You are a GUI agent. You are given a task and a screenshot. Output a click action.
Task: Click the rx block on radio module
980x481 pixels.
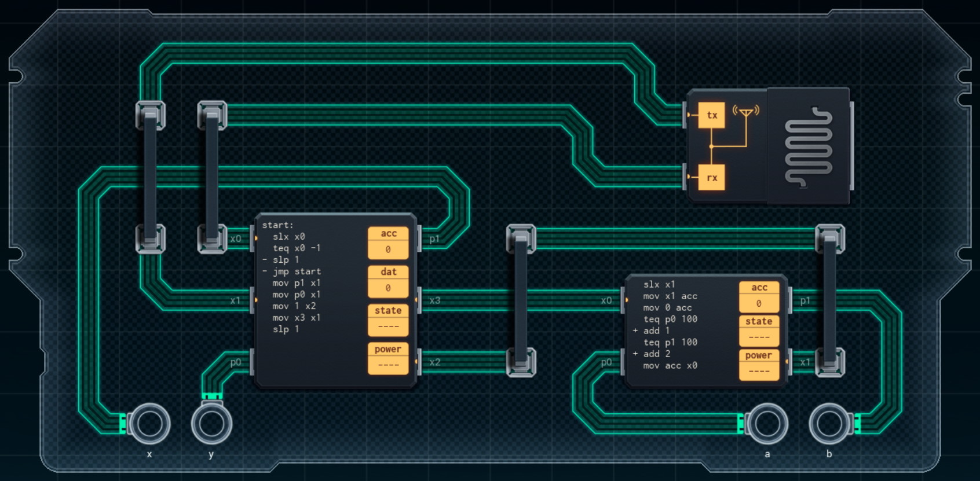click(711, 178)
